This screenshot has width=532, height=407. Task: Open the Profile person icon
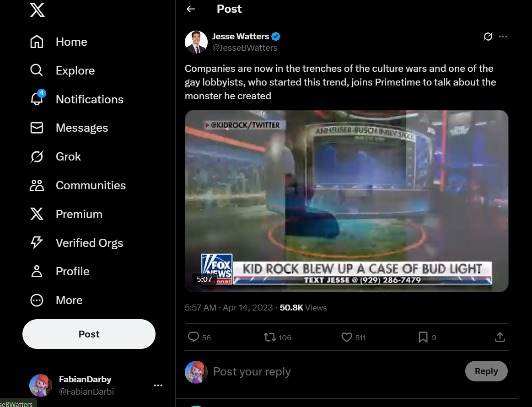[x=37, y=271]
